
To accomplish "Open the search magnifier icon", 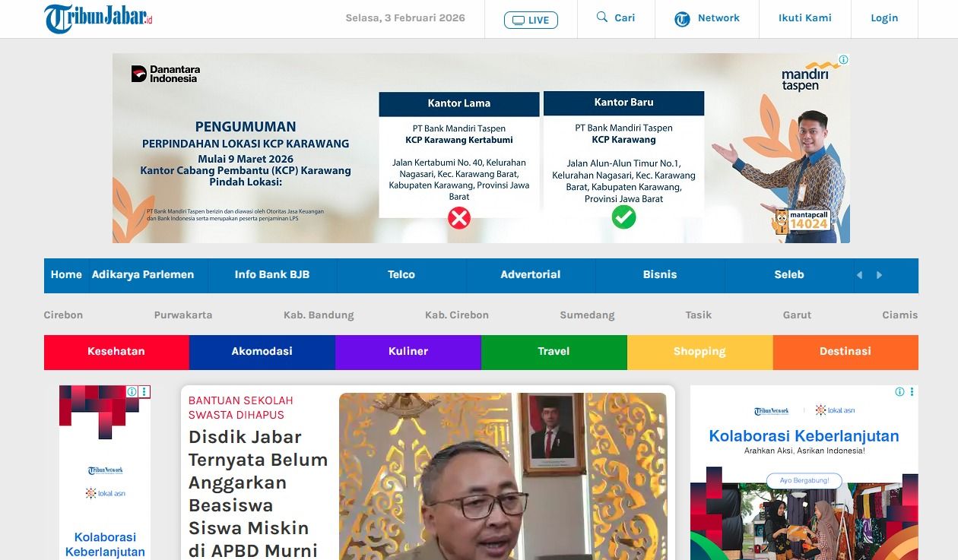I will click(602, 17).
